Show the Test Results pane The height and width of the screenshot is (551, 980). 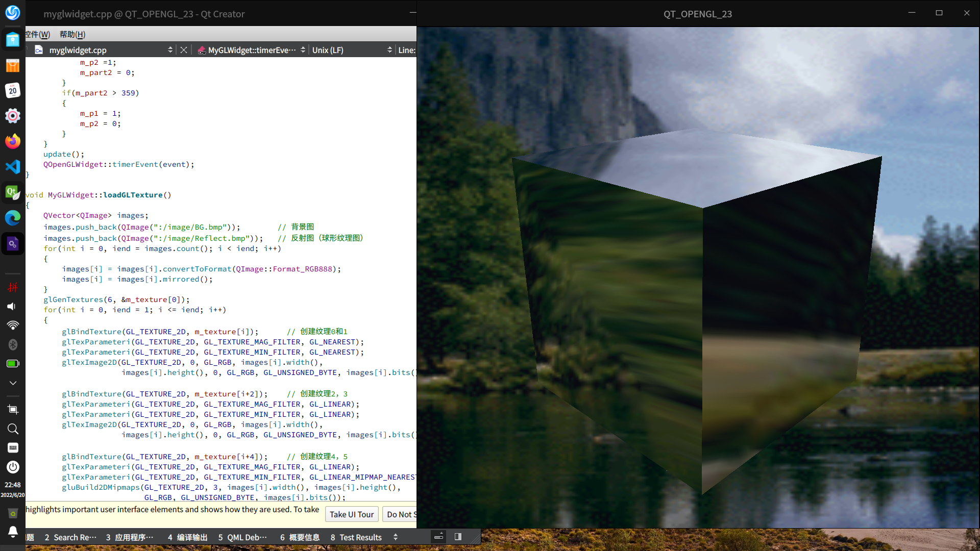356,537
